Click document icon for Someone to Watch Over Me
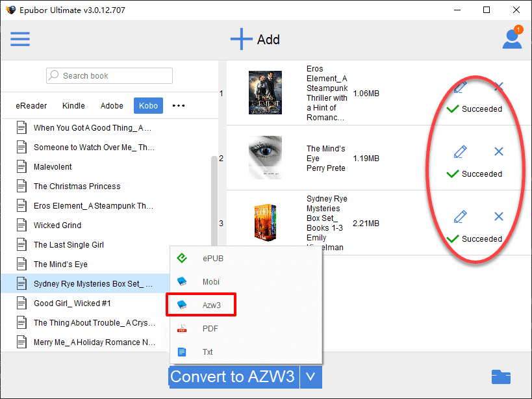532x399 pixels. pyautogui.click(x=21, y=148)
